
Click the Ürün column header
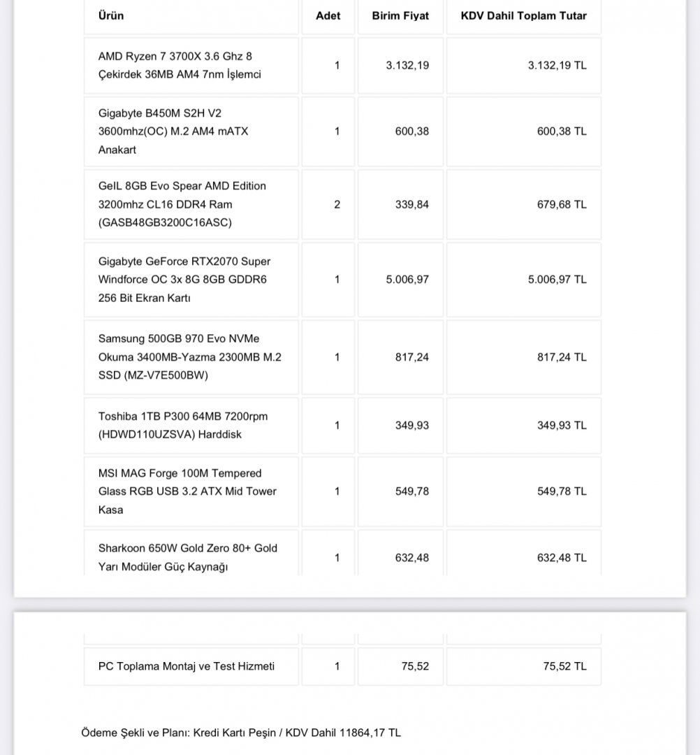point(112,15)
